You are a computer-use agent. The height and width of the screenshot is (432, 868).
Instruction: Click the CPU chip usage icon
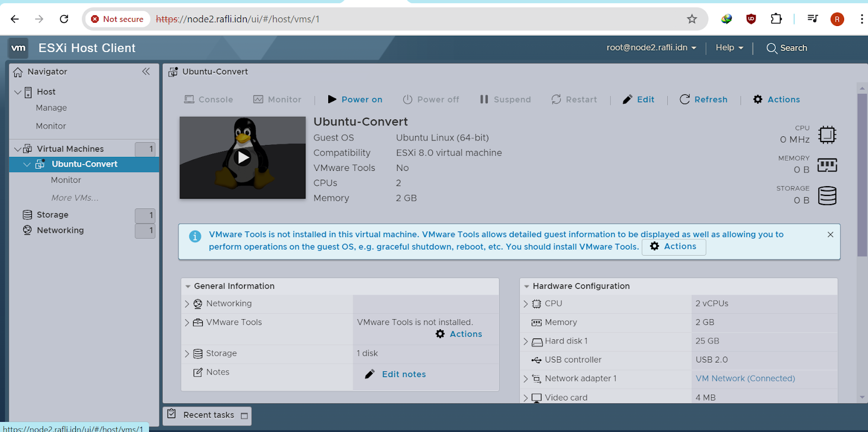[x=827, y=135]
